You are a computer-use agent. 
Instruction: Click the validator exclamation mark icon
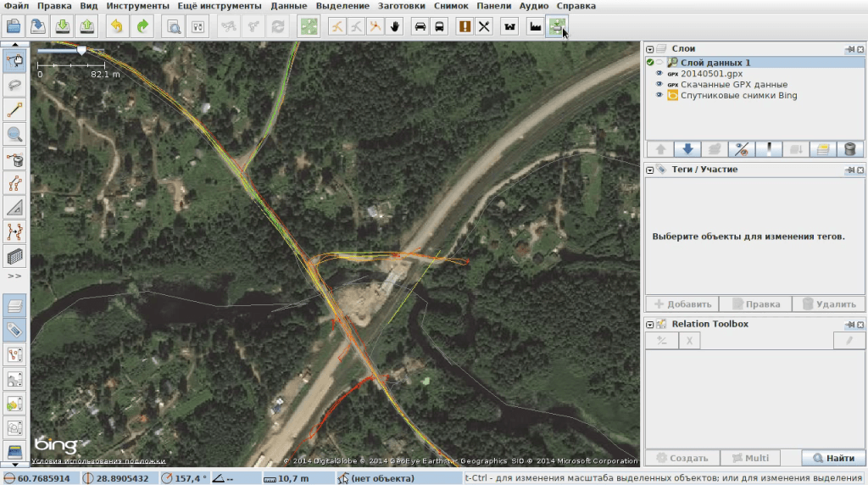[465, 26]
